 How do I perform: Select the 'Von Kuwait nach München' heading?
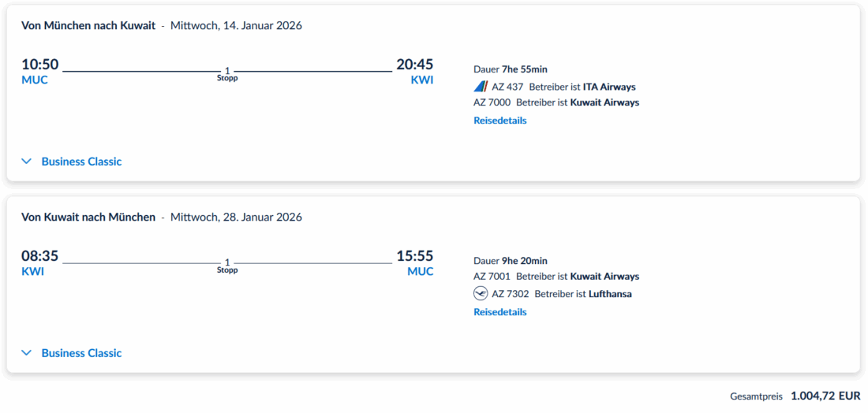pos(88,217)
